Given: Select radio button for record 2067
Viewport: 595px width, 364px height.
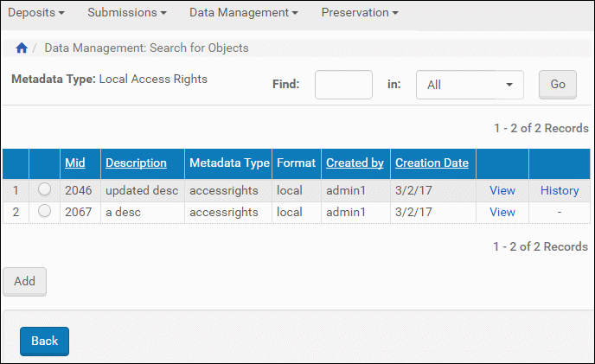Looking at the screenshot, I should (x=44, y=211).
